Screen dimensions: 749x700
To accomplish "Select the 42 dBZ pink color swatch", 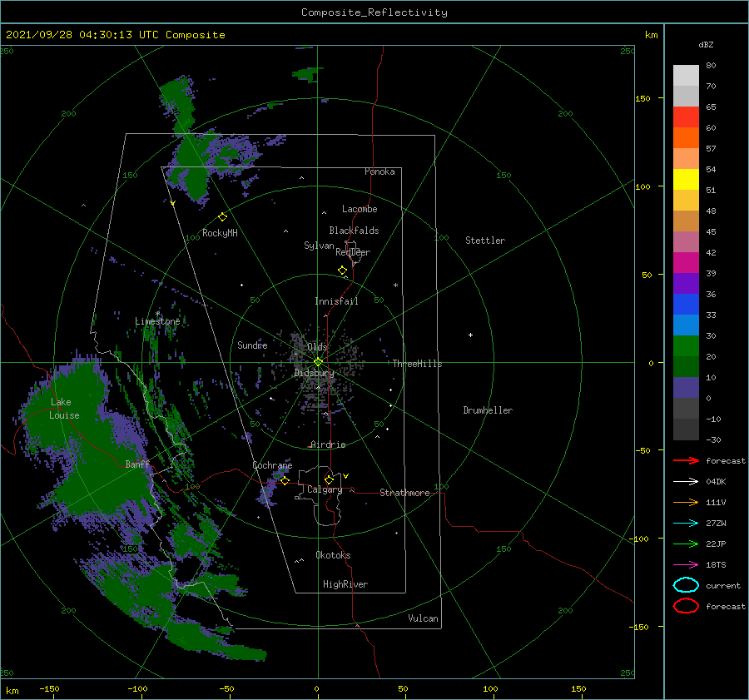I will tap(686, 241).
